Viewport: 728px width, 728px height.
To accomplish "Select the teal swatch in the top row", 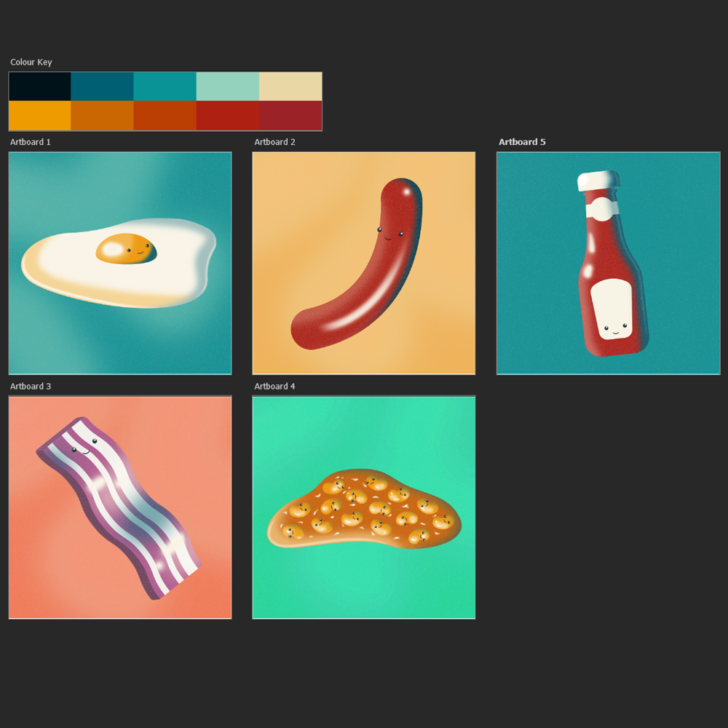I will [x=165, y=87].
